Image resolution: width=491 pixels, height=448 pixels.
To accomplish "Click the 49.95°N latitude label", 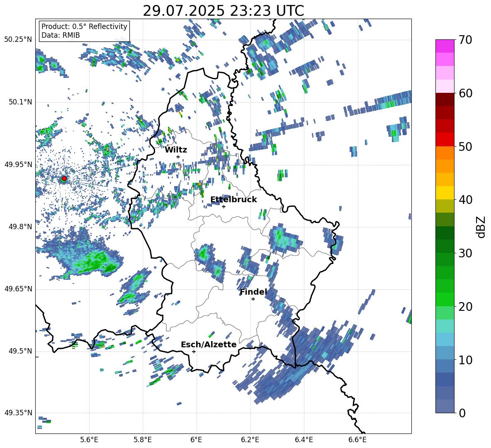I will tap(18, 164).
